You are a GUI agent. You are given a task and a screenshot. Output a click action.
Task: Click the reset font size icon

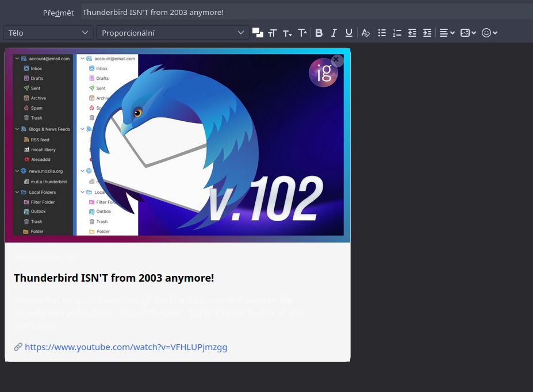(273, 33)
